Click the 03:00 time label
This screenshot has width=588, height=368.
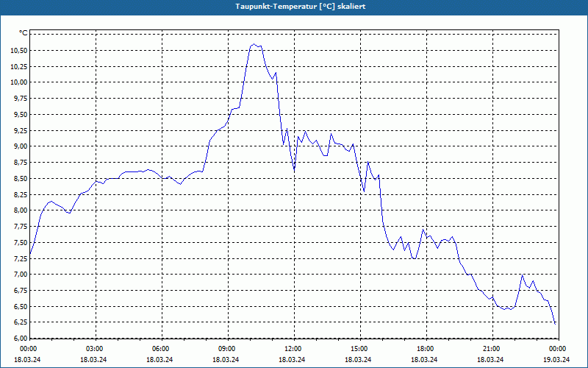[x=95, y=349]
